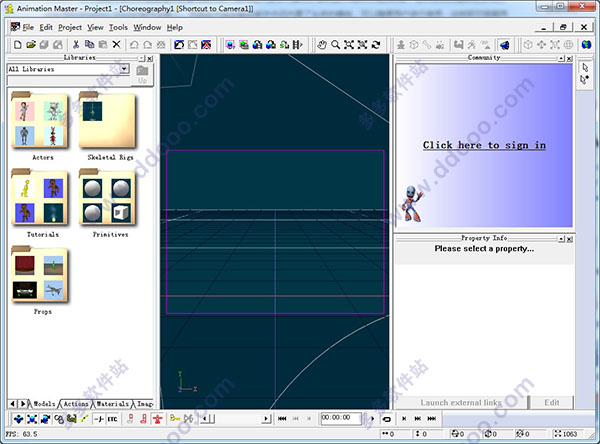Open the Edit menu
600x444 pixels.
click(x=46, y=28)
